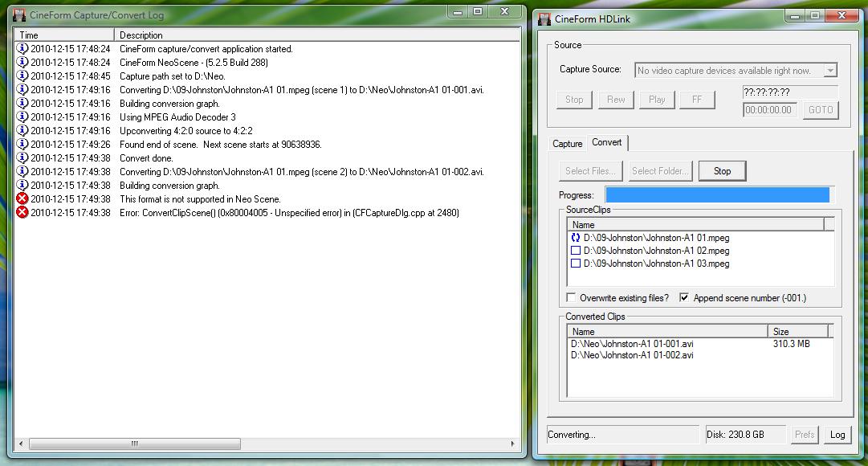868x466 pixels.
Task: Select the D:\Neo\Johnston-A1 01-002.avi converted clip
Action: [x=632, y=355]
